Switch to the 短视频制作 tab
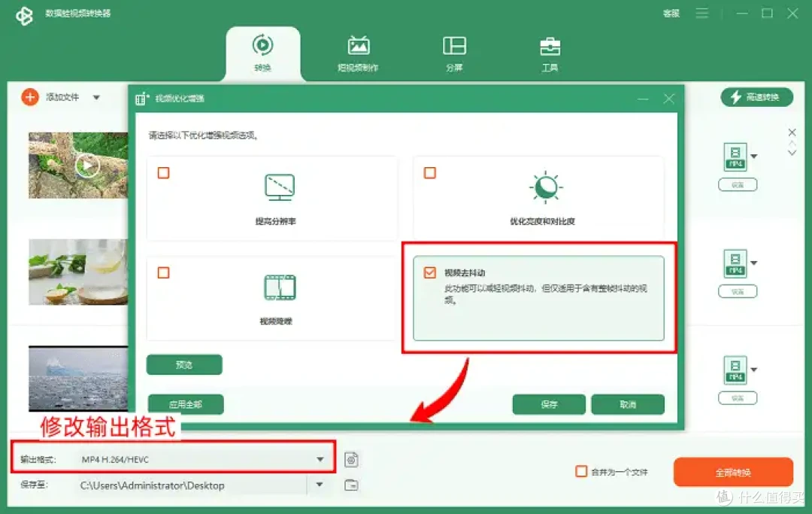This screenshot has height=514, width=812. [358, 53]
